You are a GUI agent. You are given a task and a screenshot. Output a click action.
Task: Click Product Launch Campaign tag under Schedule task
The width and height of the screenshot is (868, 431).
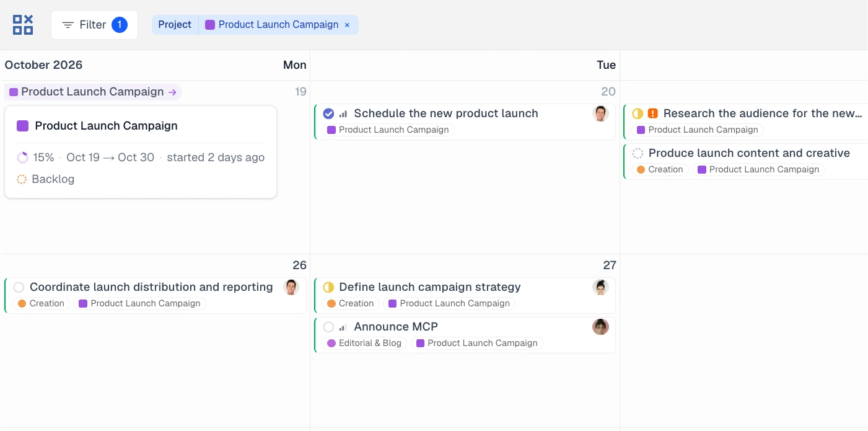tap(388, 130)
